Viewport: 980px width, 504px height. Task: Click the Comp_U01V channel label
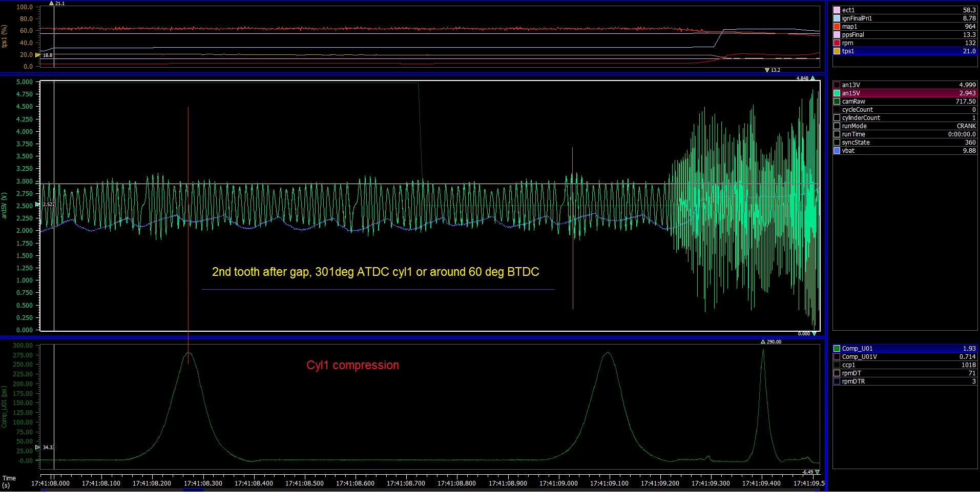[859, 357]
